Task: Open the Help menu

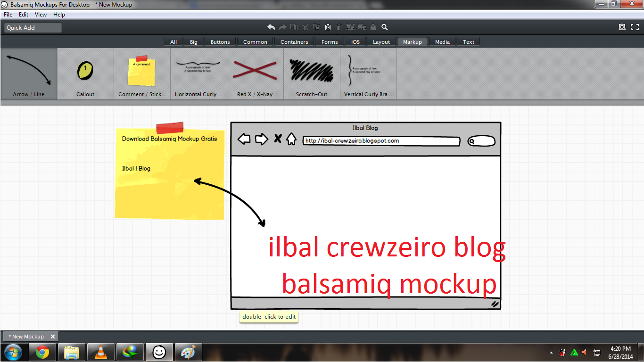Action: coord(59,15)
